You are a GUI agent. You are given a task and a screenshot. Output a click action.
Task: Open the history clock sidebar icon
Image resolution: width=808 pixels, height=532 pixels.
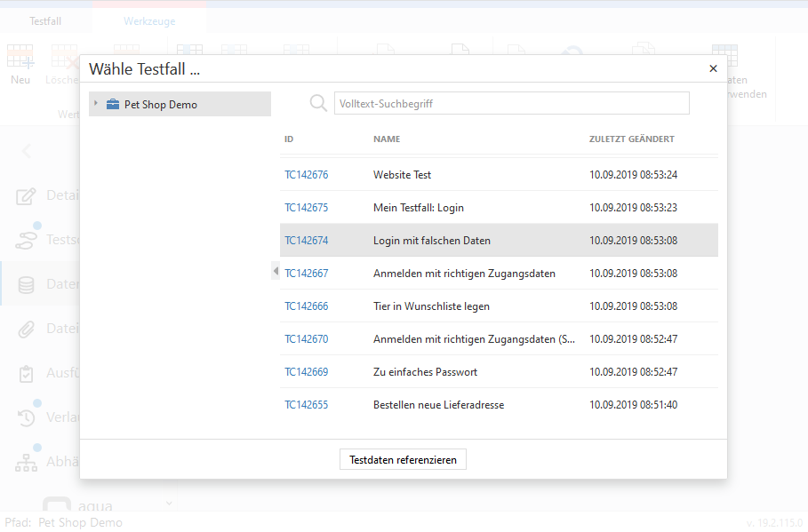28,417
